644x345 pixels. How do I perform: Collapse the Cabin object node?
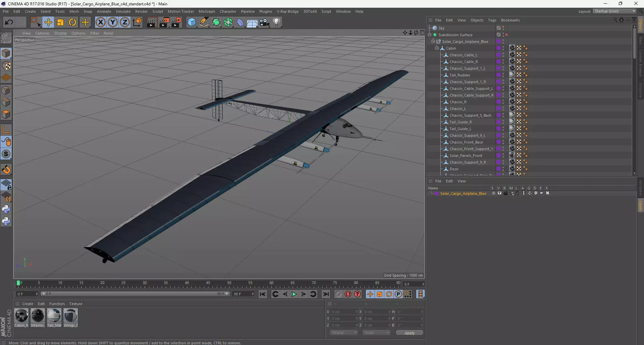point(437,48)
